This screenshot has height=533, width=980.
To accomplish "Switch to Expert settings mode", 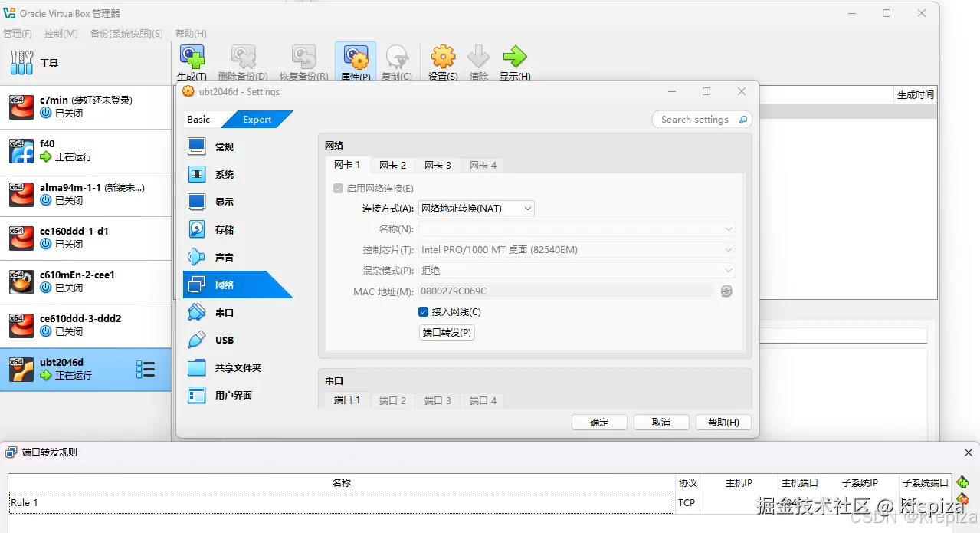I will click(x=257, y=119).
